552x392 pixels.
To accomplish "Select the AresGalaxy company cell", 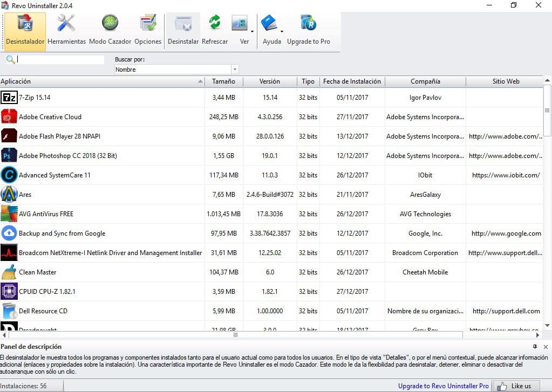I will [425, 195].
